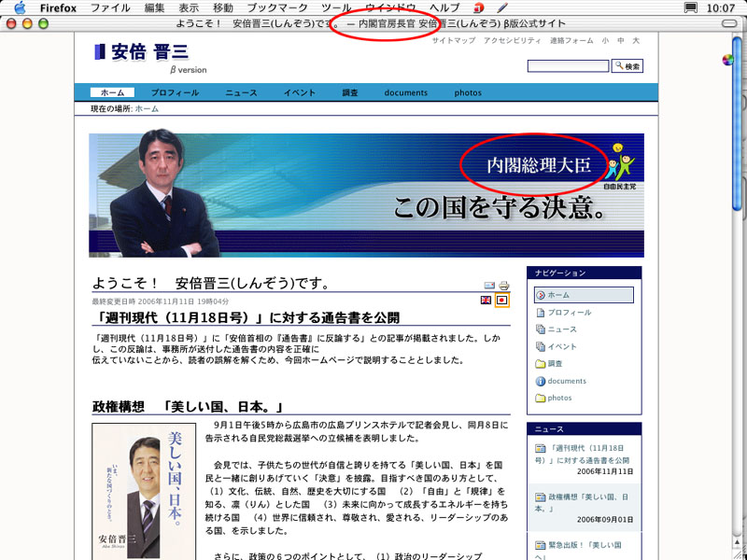Open the 編集 menu
Screen dimensions: 747x560
click(x=154, y=8)
